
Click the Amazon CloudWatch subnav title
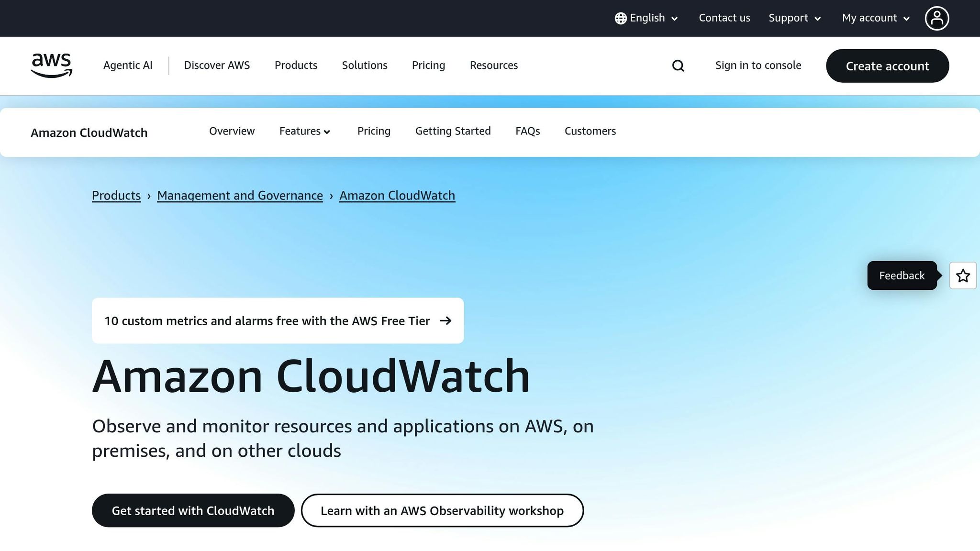89,132
